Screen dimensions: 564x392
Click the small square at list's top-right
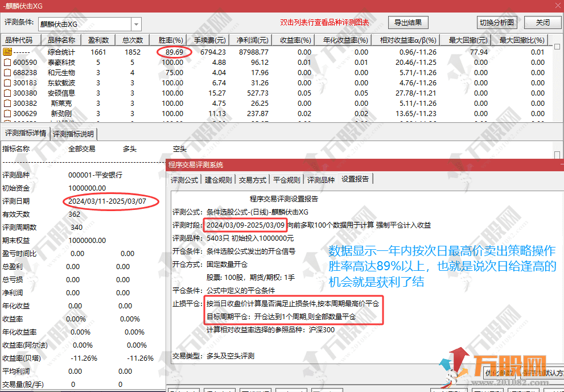(558, 47)
